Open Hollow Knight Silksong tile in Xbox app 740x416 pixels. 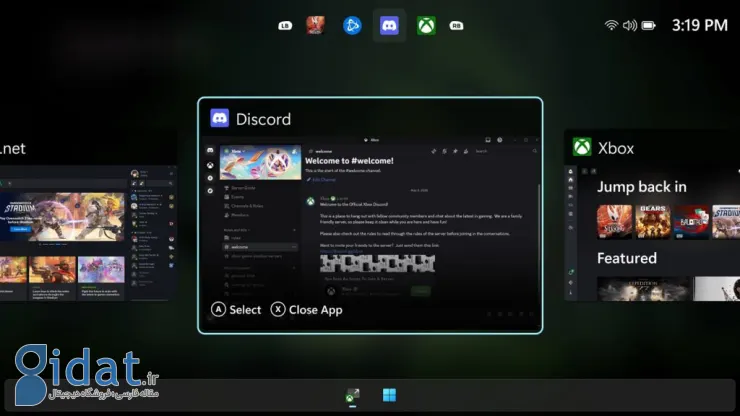click(614, 222)
